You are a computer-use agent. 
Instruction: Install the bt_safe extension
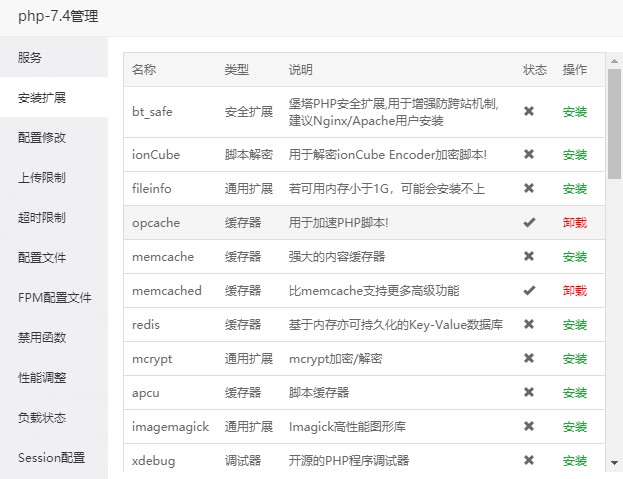575,112
